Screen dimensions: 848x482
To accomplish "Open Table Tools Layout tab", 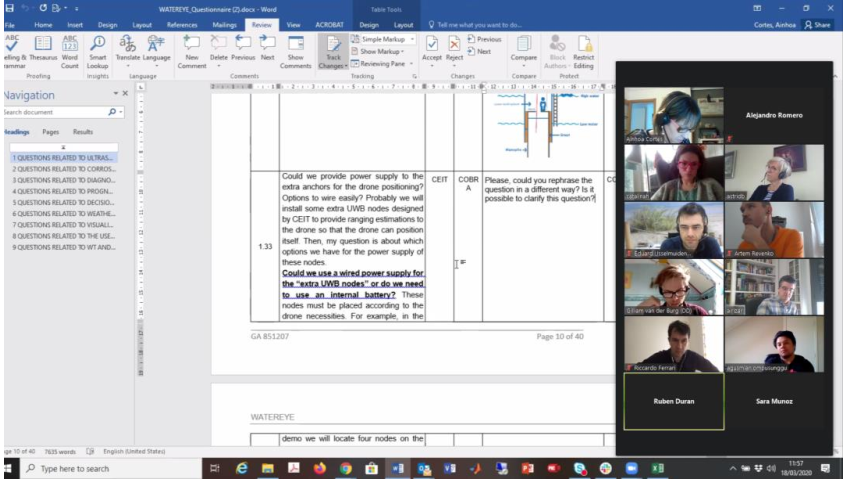I will [x=403, y=25].
